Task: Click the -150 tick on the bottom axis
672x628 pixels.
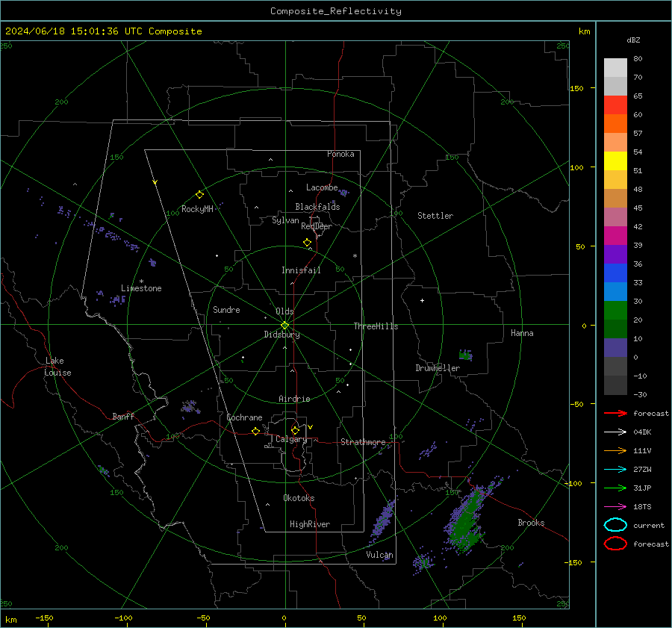Action: tap(44, 618)
